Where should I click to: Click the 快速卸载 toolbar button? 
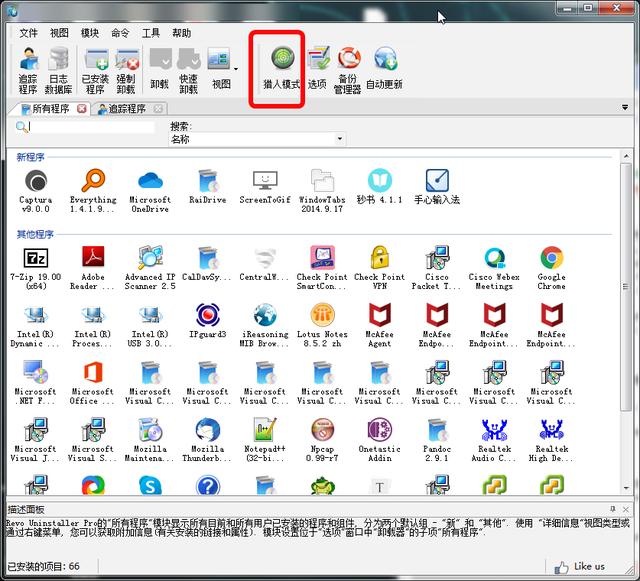coord(189,71)
